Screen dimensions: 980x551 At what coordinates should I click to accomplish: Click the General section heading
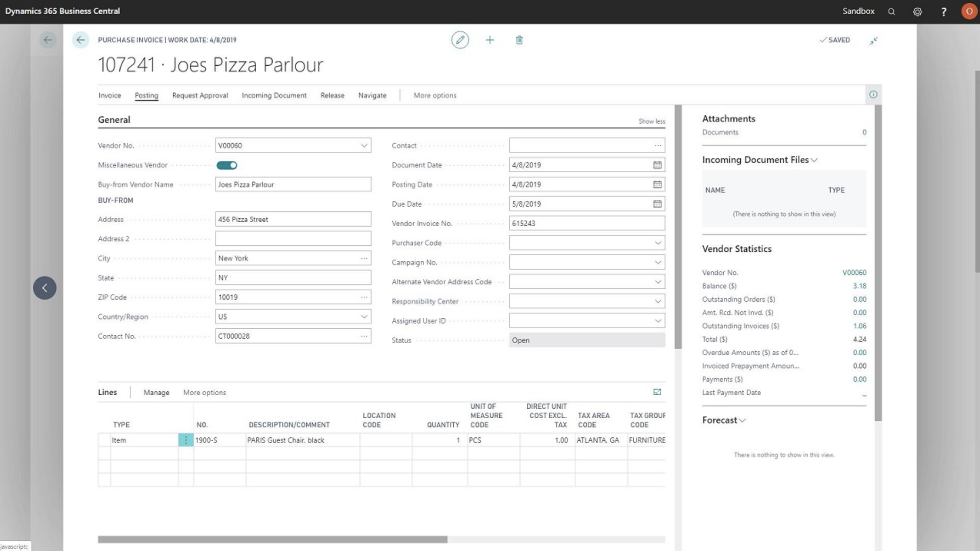click(114, 120)
